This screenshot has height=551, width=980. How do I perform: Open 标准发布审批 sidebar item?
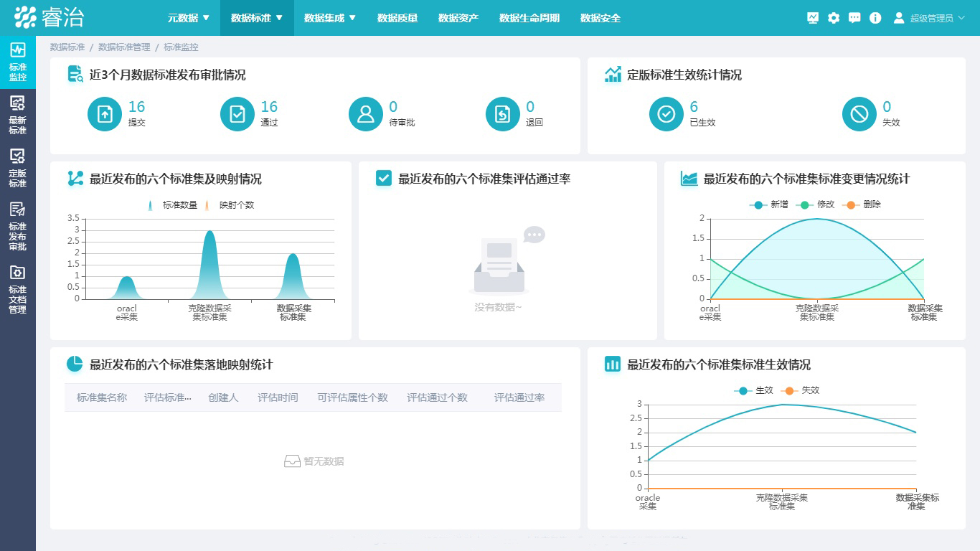[17, 226]
